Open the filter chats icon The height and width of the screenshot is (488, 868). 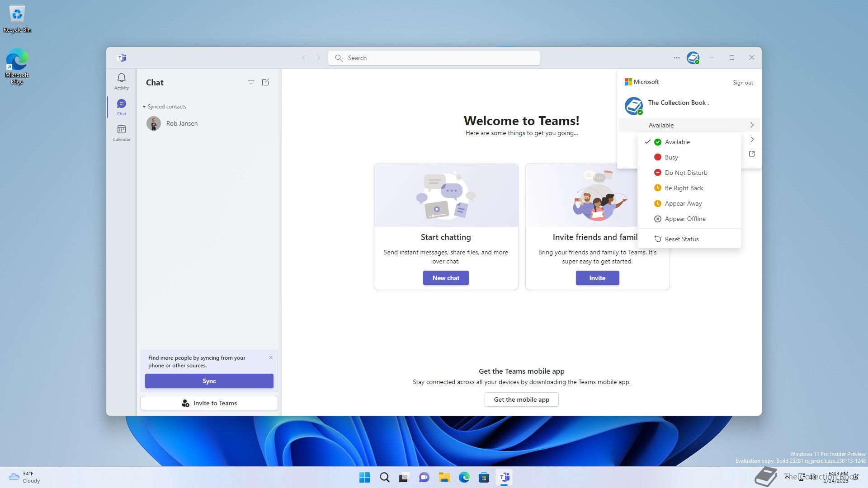coord(251,82)
